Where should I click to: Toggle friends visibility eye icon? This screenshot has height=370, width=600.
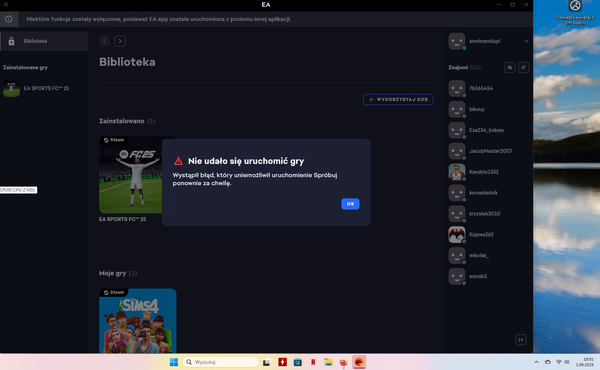[x=509, y=68]
